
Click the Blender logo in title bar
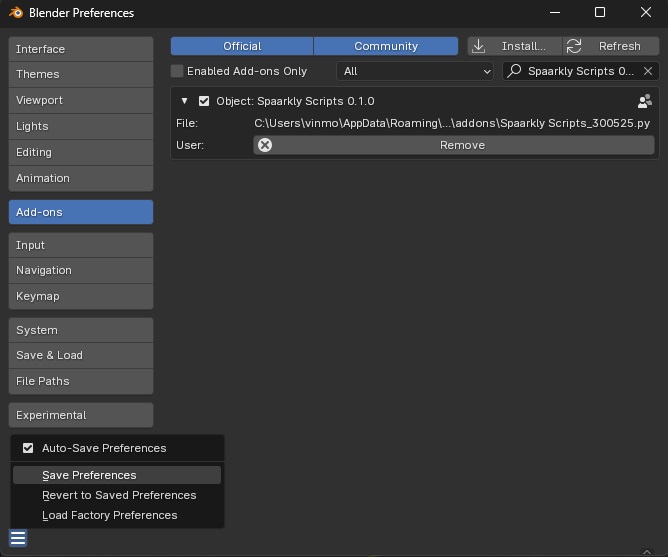tap(16, 12)
